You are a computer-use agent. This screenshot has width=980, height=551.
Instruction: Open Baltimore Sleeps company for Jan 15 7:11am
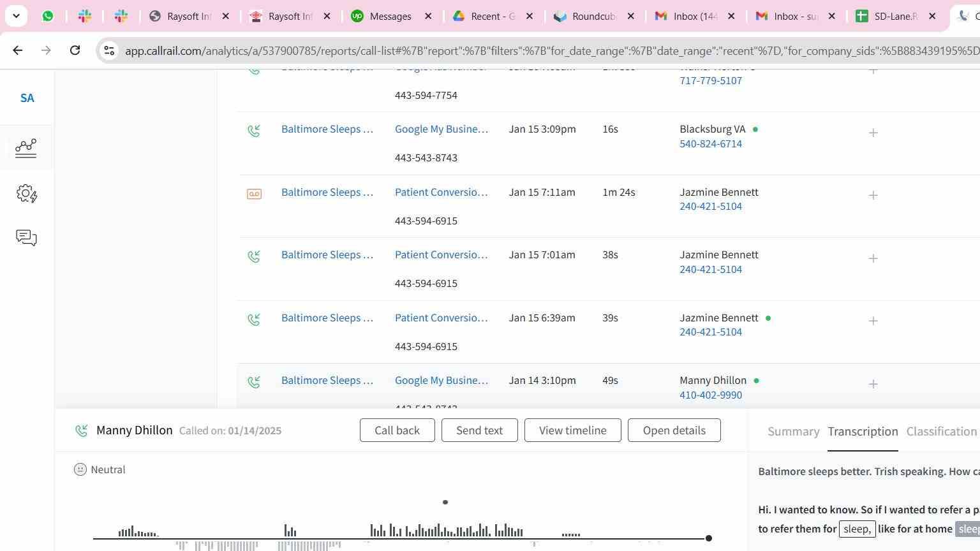tap(327, 192)
